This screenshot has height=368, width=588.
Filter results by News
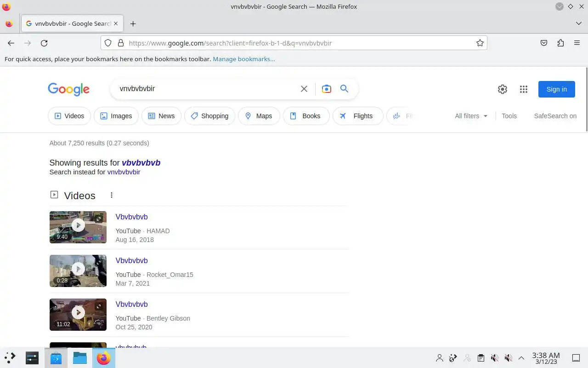click(x=161, y=116)
